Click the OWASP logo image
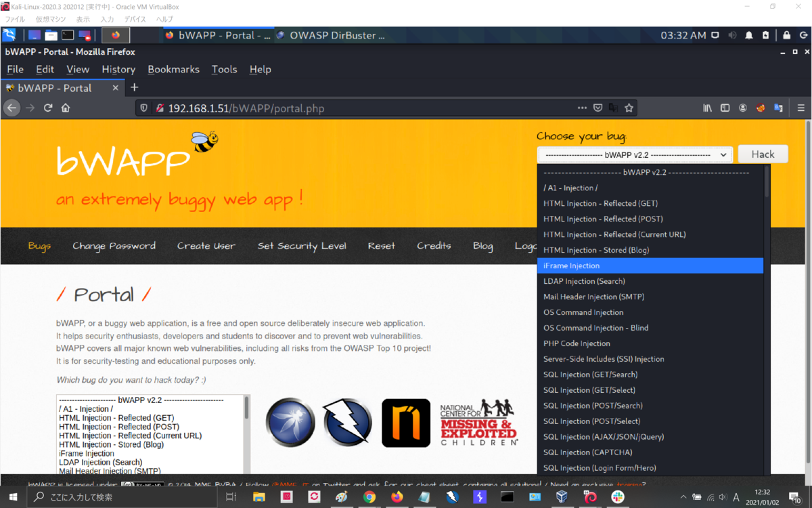 pyautogui.click(x=290, y=423)
